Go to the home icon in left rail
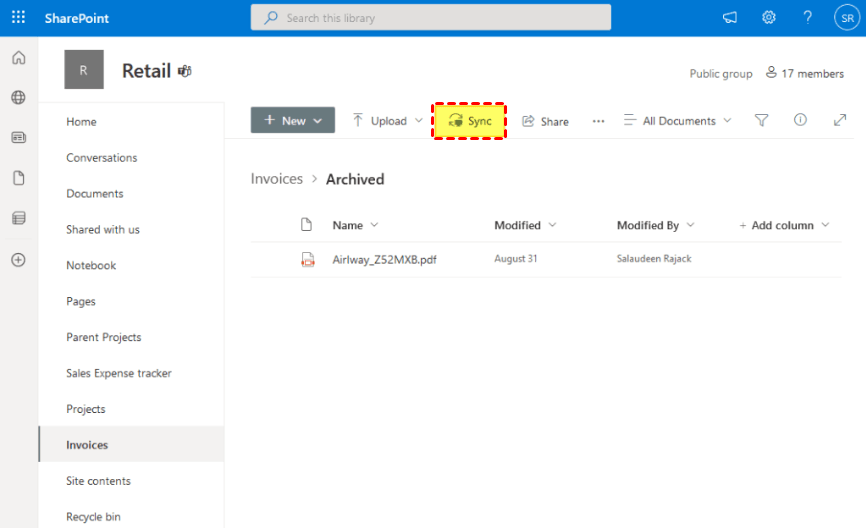 point(19,57)
